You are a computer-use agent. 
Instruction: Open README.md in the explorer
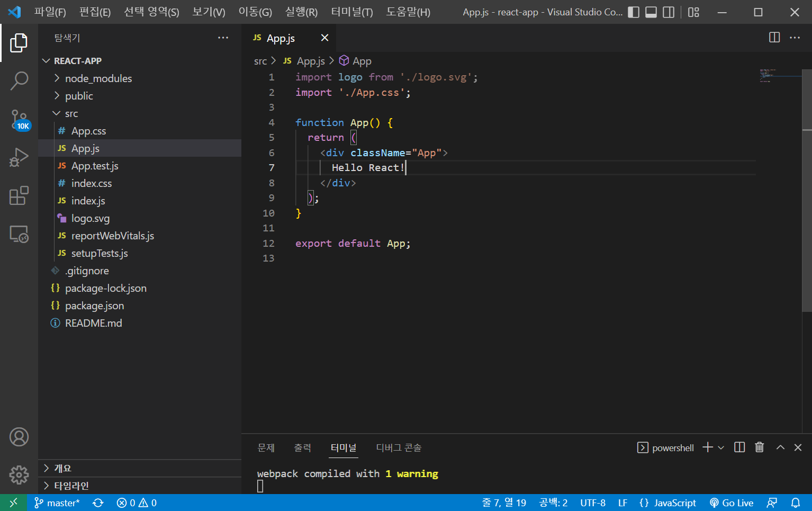coord(140,323)
